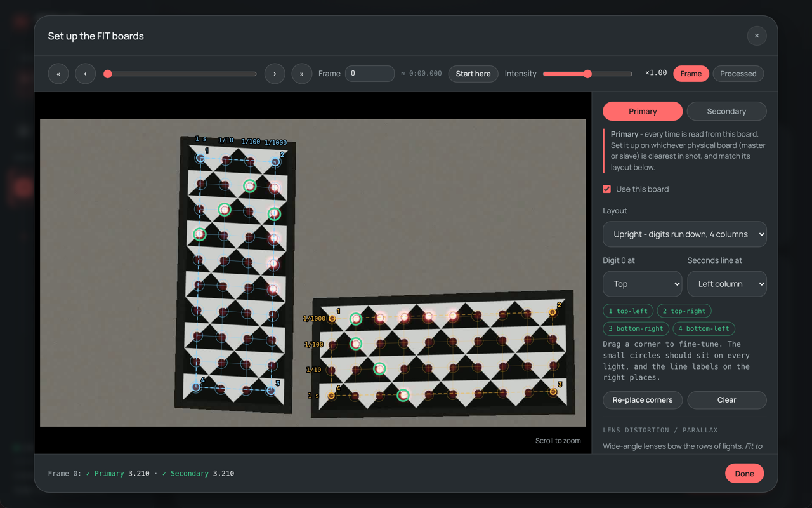The height and width of the screenshot is (508, 812).
Task: Click orange corner handle 1 on the sideways board
Action: (x=332, y=318)
